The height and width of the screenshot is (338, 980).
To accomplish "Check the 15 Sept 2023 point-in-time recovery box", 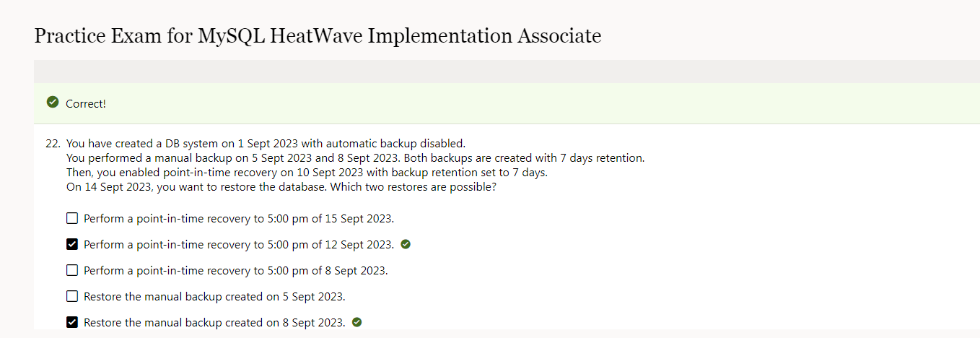I will click(72, 218).
